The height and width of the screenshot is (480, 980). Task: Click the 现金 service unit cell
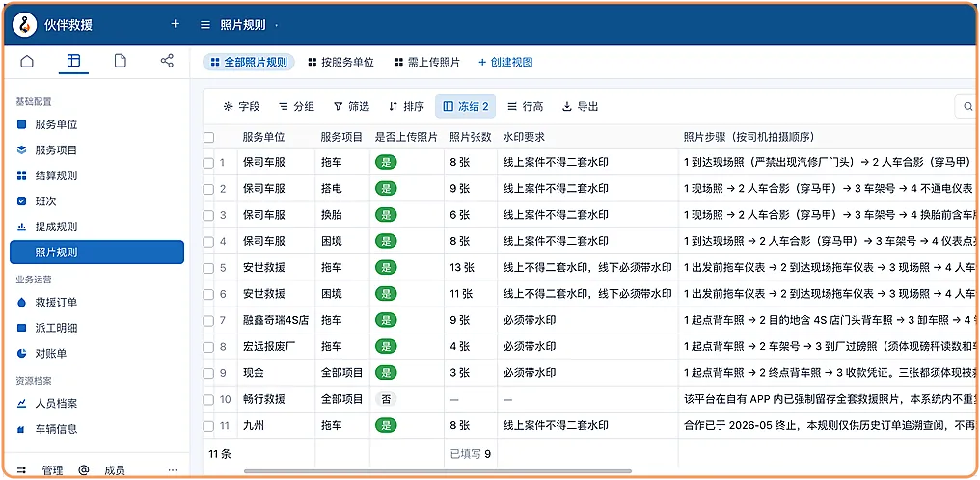254,373
